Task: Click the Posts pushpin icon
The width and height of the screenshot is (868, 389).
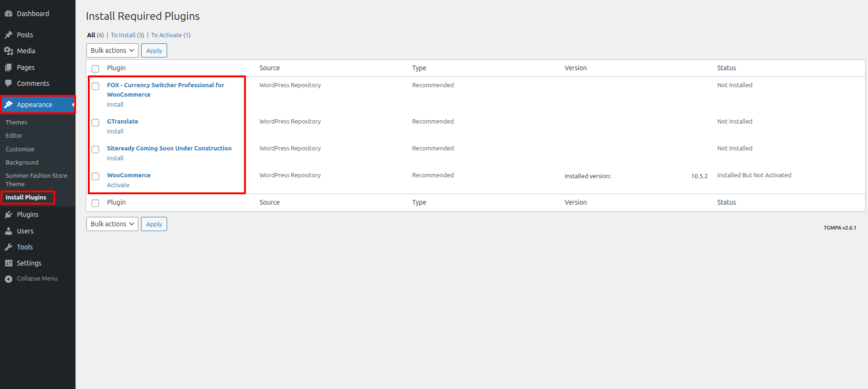Action: pyautogui.click(x=8, y=35)
